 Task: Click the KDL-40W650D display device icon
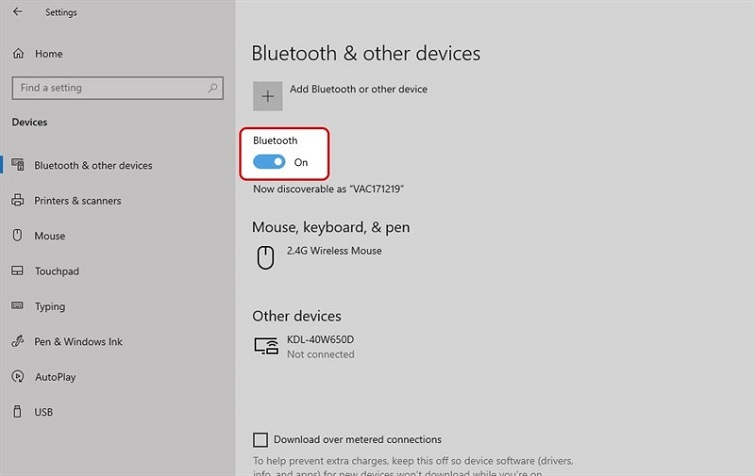coord(266,346)
